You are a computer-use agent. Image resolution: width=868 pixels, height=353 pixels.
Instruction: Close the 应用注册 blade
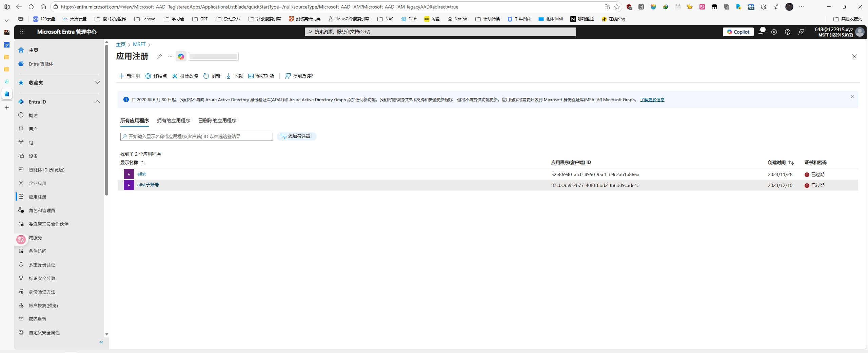[854, 56]
